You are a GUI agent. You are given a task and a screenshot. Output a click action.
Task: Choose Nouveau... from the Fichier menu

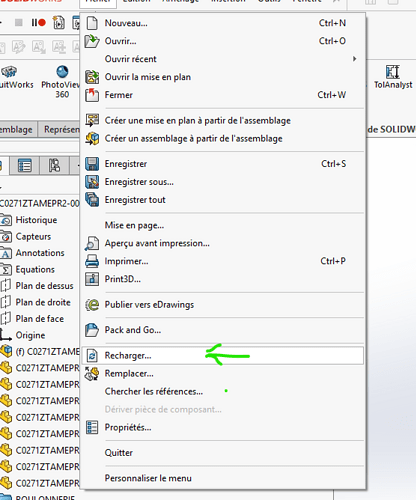pos(222,23)
